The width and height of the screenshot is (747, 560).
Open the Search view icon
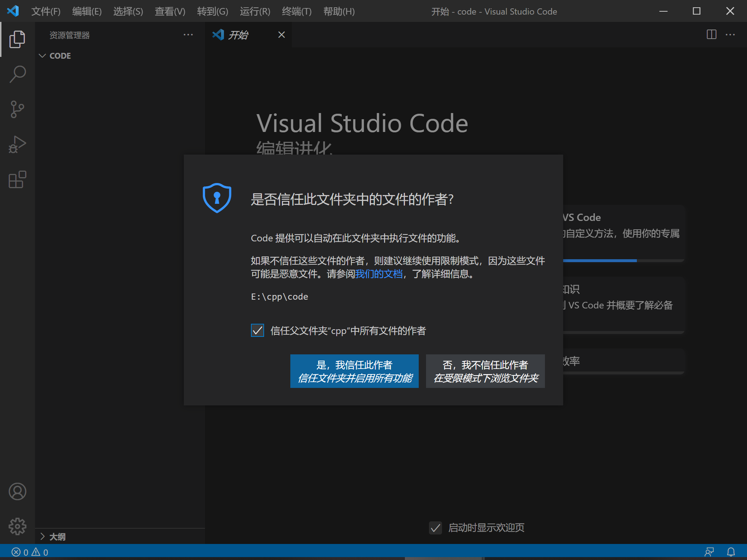click(x=17, y=74)
